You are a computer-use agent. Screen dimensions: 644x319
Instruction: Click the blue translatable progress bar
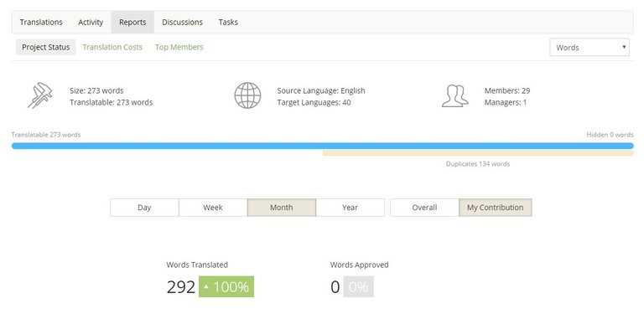[322, 146]
